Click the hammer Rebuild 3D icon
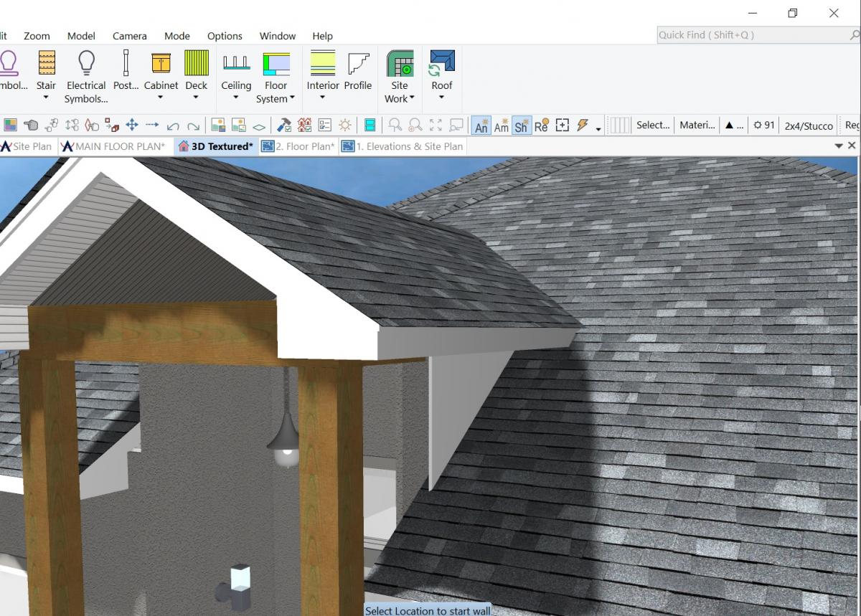The image size is (861, 616). pyautogui.click(x=283, y=124)
